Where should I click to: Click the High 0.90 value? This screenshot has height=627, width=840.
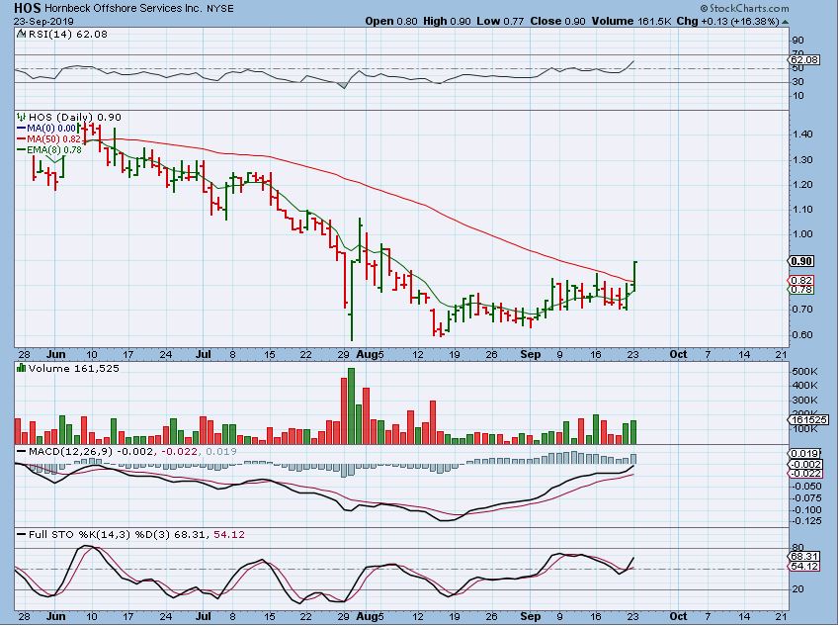tap(447, 22)
